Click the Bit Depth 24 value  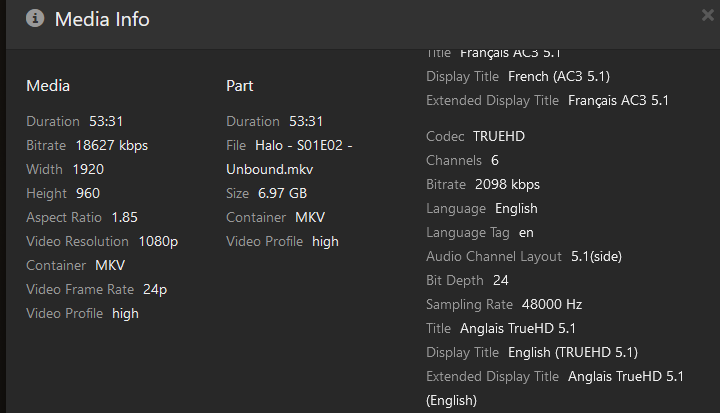(x=502, y=280)
